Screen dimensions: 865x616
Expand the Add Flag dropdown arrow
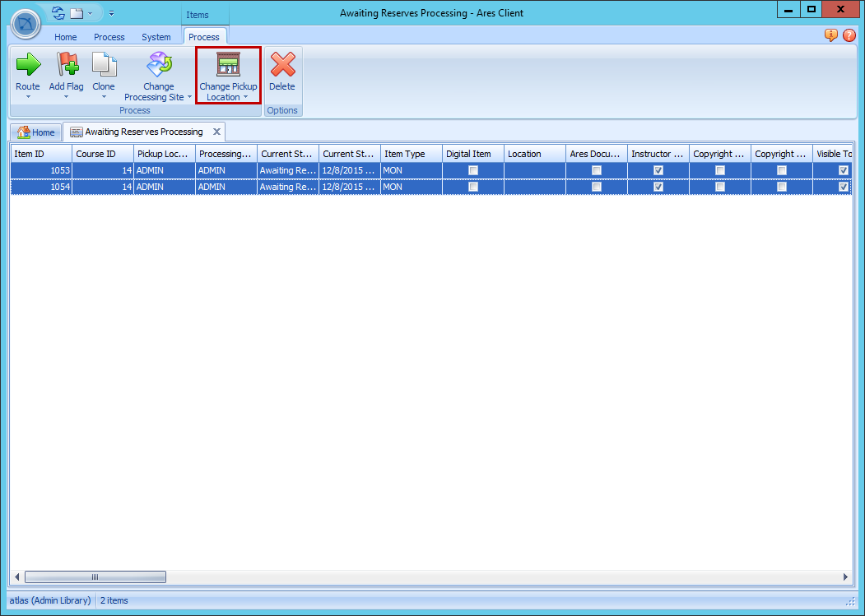coord(66,97)
